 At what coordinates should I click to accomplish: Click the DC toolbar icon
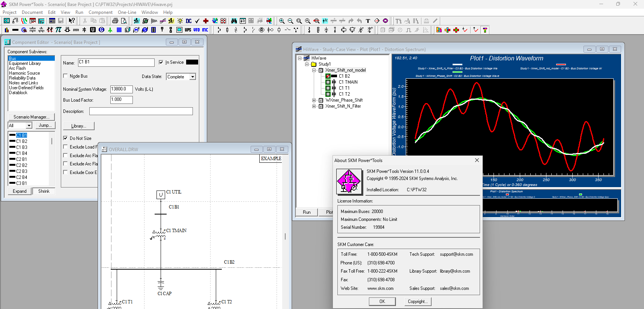pos(188,21)
